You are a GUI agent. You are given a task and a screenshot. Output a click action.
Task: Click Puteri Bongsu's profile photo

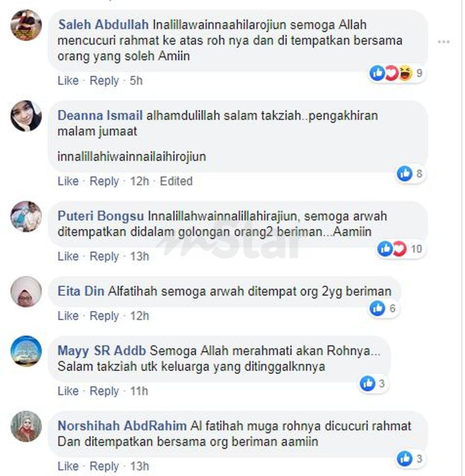click(26, 216)
